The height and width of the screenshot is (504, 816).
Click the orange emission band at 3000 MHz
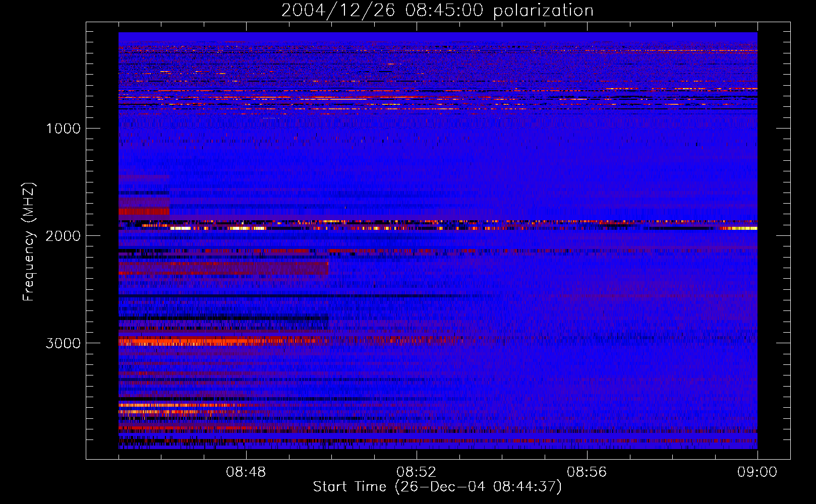(222, 341)
